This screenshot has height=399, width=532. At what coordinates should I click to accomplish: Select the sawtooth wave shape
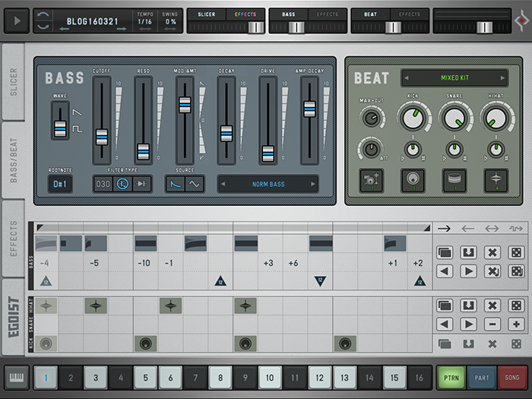point(77,112)
